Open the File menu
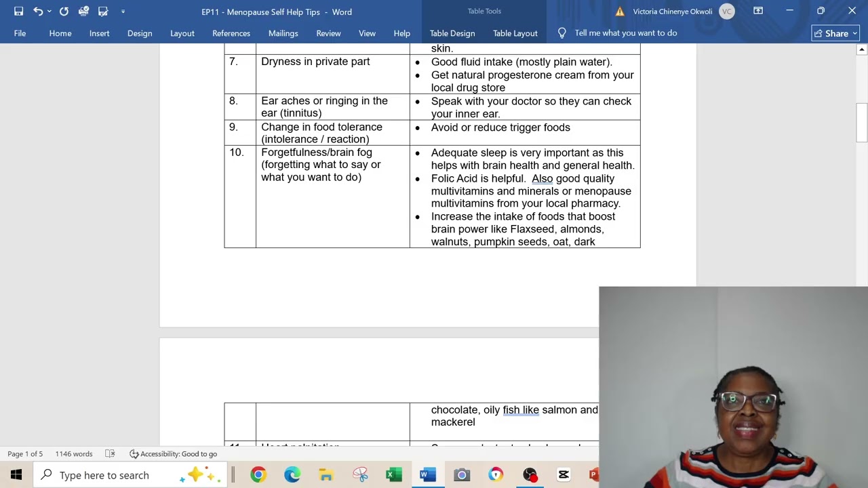Image resolution: width=868 pixels, height=488 pixels. 20,33
